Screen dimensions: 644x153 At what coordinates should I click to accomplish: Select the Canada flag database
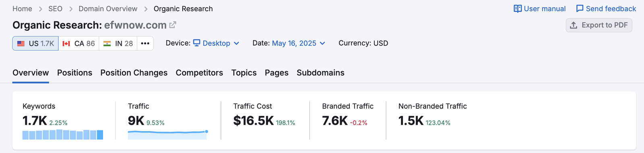(66, 44)
